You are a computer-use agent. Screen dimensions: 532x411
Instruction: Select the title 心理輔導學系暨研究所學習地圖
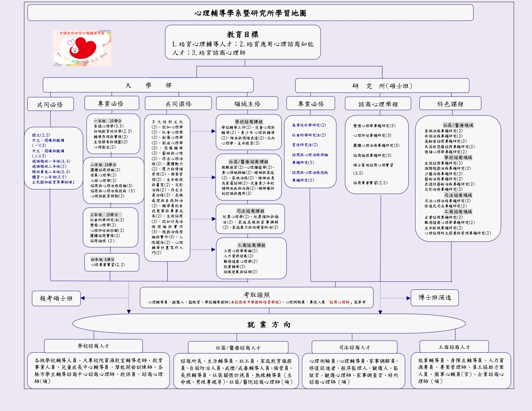(250, 13)
